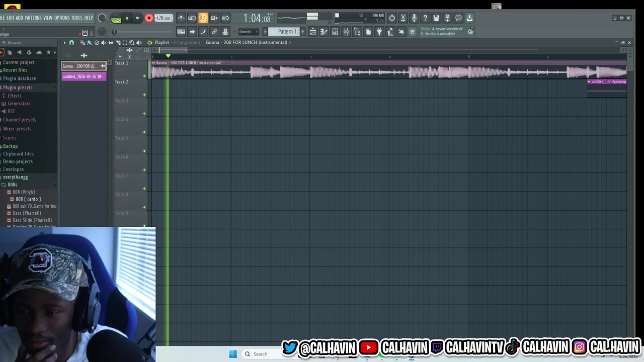
Task: Enable wait for input before recording
Action: point(192,18)
